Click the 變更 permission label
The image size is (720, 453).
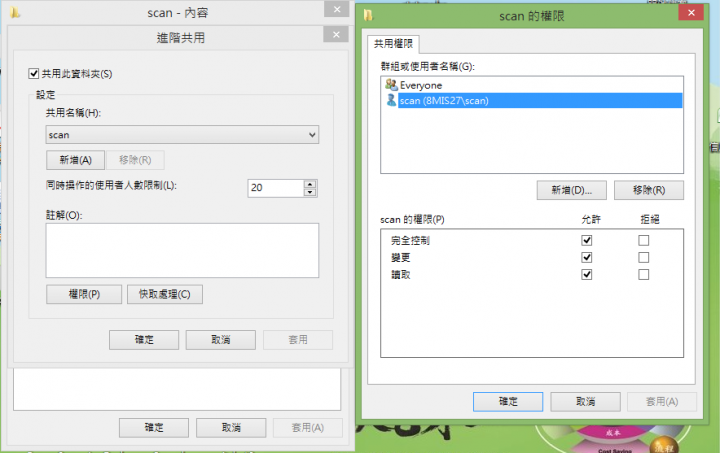tap(400, 257)
